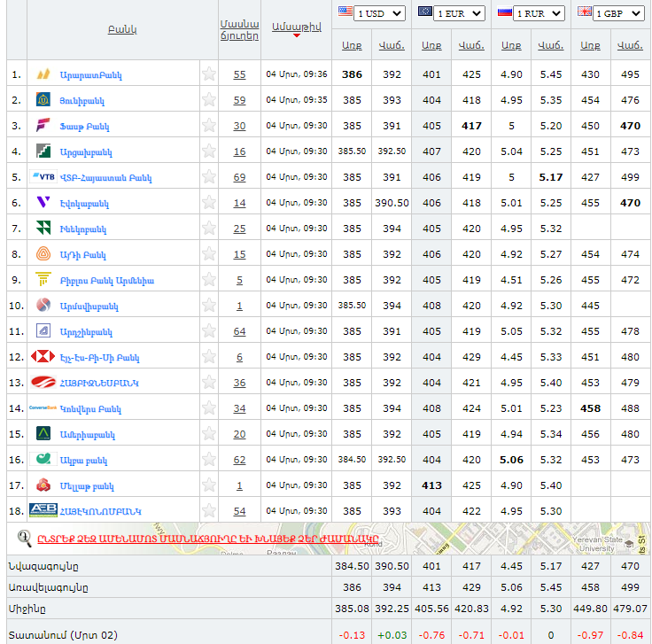Toggle favorite star for Արցախբանկ
The image size is (652, 644).
tap(209, 151)
